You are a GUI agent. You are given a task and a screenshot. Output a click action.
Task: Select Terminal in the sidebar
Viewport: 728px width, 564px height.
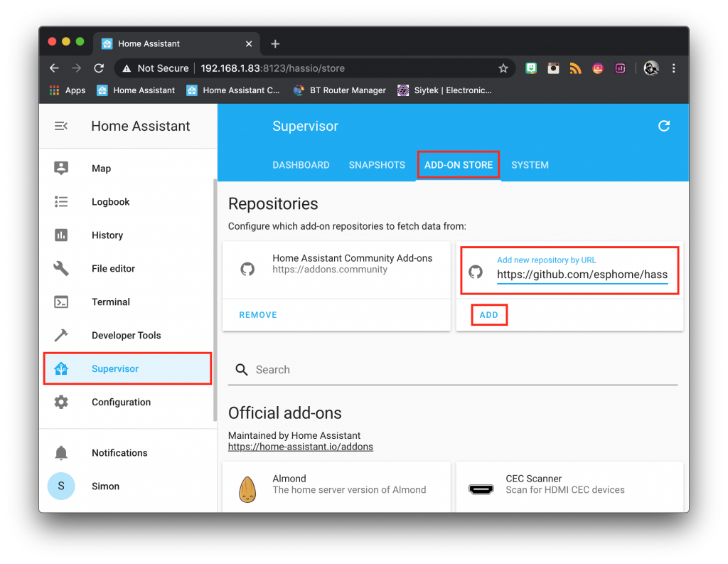click(128, 302)
